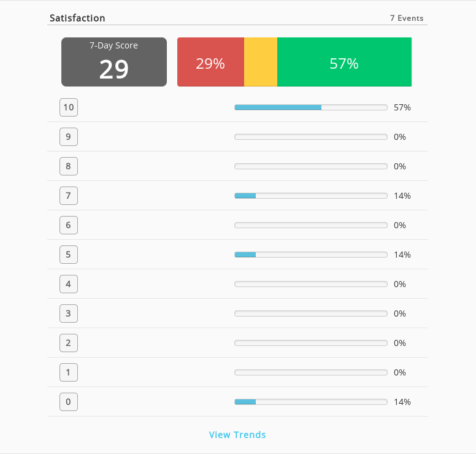Click the 7 Events label
Viewport: 476px width, 454px height.
pyautogui.click(x=407, y=18)
